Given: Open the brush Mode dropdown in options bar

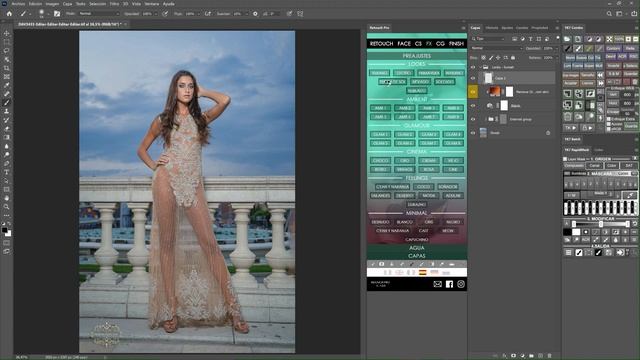Looking at the screenshot, I should [99, 13].
